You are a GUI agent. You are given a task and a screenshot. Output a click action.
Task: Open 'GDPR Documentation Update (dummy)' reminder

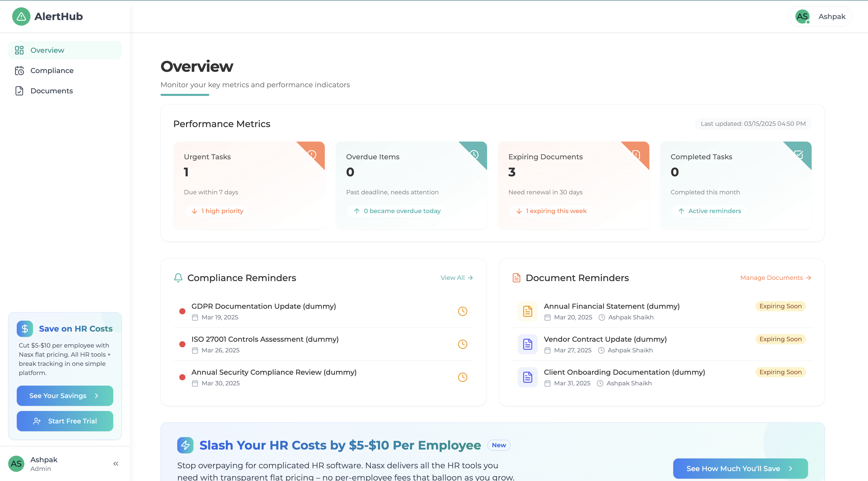(x=324, y=311)
